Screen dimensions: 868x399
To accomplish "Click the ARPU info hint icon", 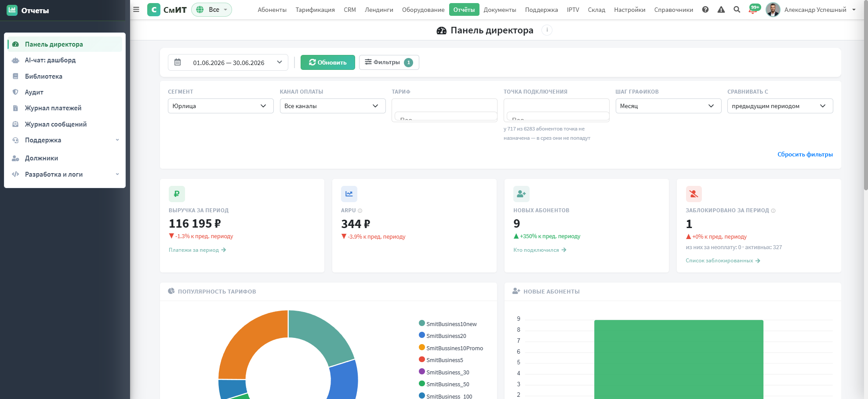I will pyautogui.click(x=360, y=210).
